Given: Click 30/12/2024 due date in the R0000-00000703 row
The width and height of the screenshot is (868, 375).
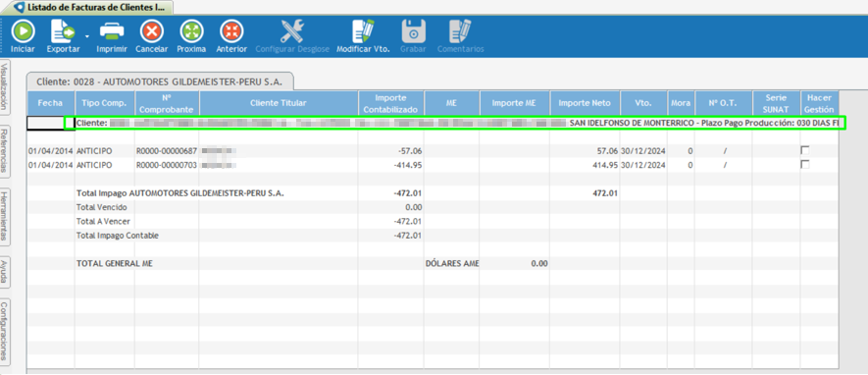Looking at the screenshot, I should coord(643,165).
